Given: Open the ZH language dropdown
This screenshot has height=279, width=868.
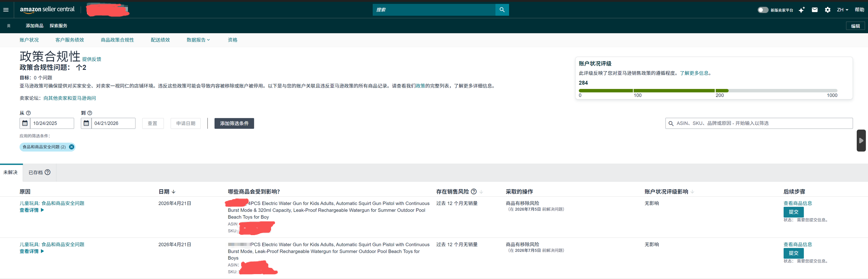Looking at the screenshot, I should (x=842, y=10).
